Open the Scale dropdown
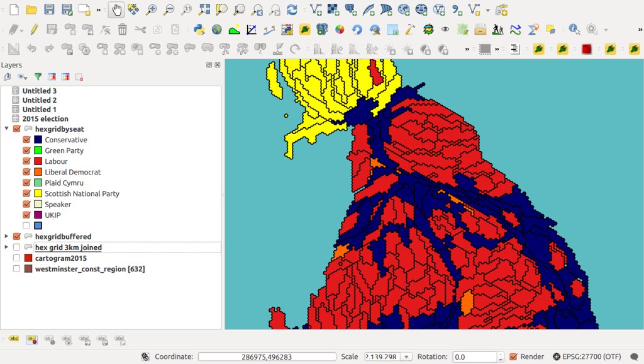This screenshot has height=364, width=644. (406, 356)
